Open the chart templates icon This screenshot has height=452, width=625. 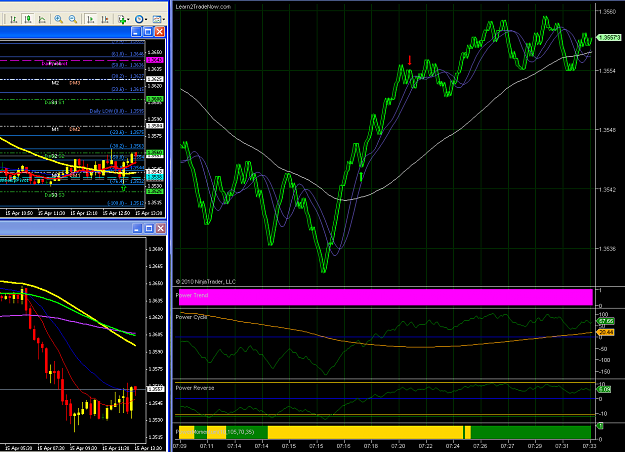(x=157, y=19)
